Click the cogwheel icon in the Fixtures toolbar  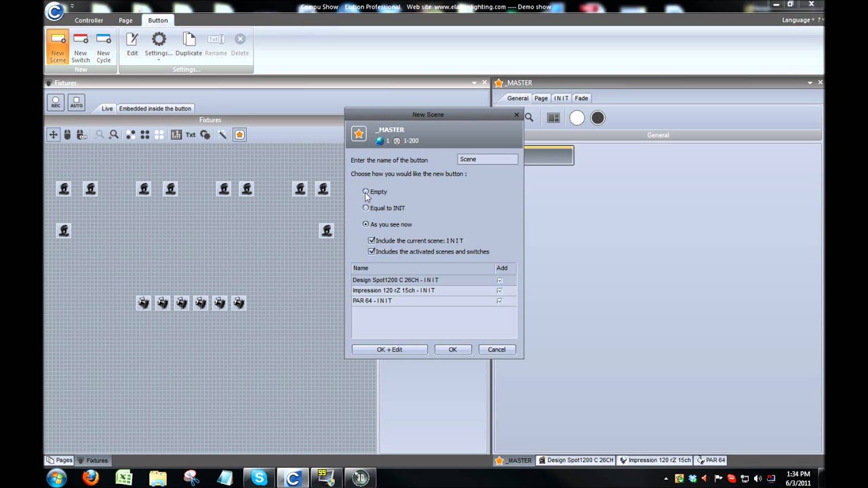tap(205, 135)
